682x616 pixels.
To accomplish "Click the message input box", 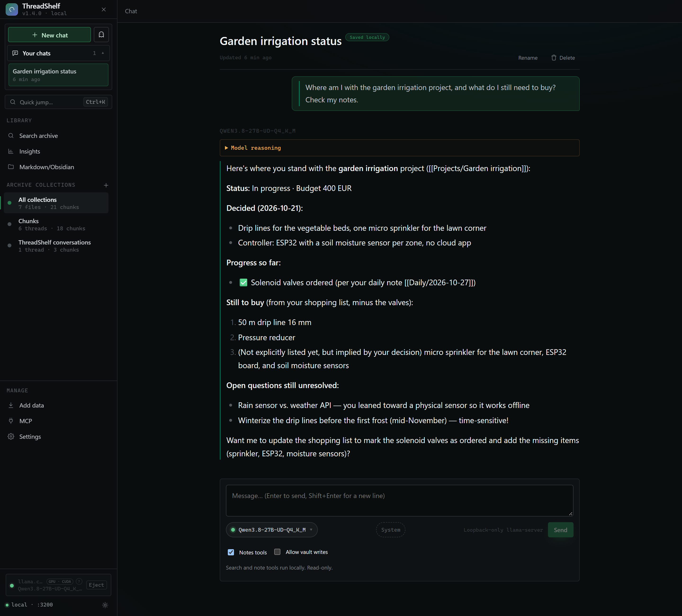I will 399,501.
